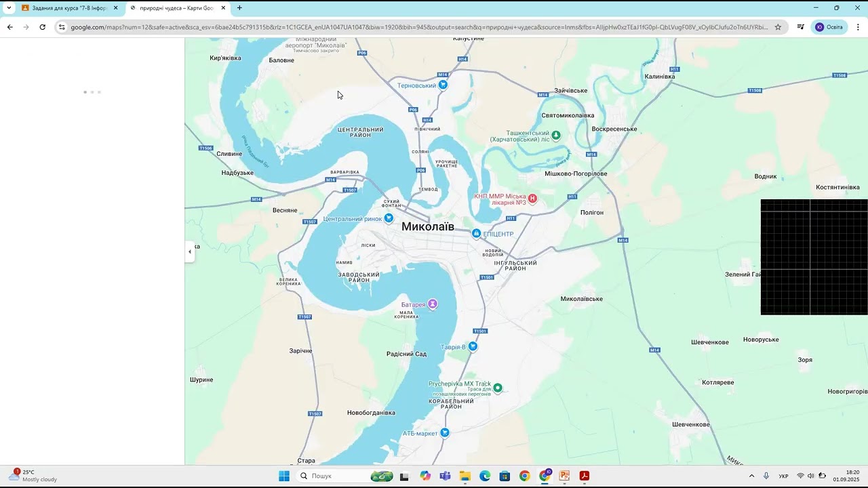Click the АТБ-маркет shopping pin
Image resolution: width=868 pixels, height=488 pixels.
pos(445,432)
